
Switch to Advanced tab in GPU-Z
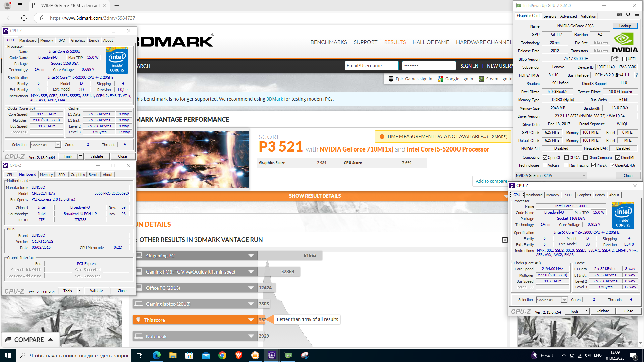click(x=569, y=16)
